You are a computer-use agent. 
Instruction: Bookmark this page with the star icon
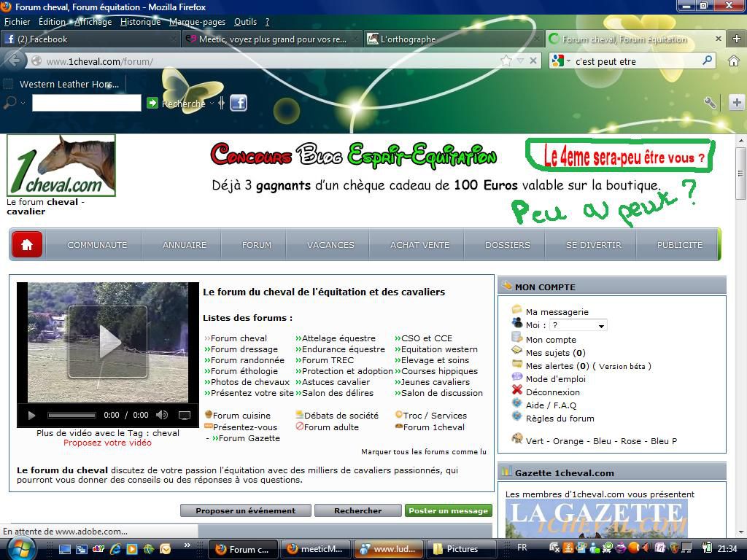[x=506, y=61]
